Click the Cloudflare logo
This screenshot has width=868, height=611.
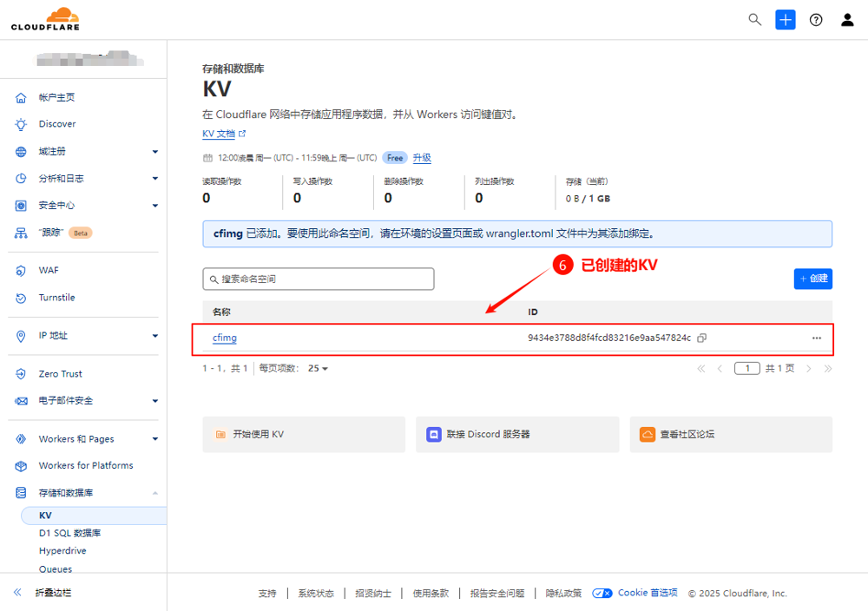tap(45, 19)
